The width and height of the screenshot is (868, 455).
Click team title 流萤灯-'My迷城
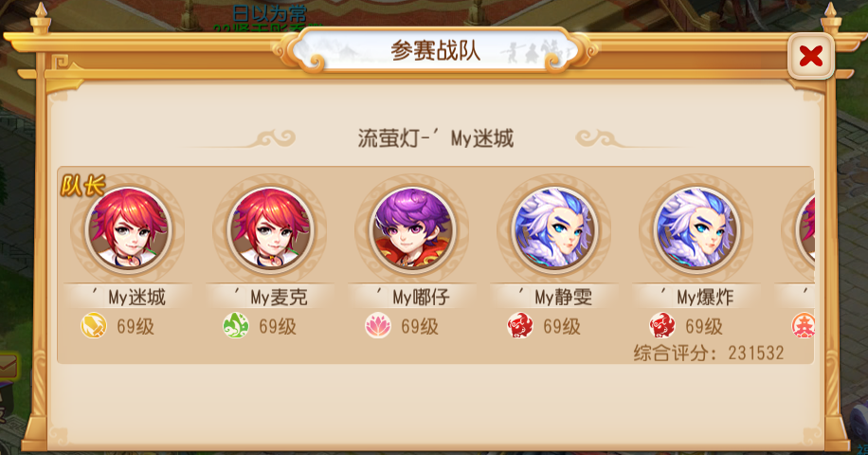click(436, 137)
